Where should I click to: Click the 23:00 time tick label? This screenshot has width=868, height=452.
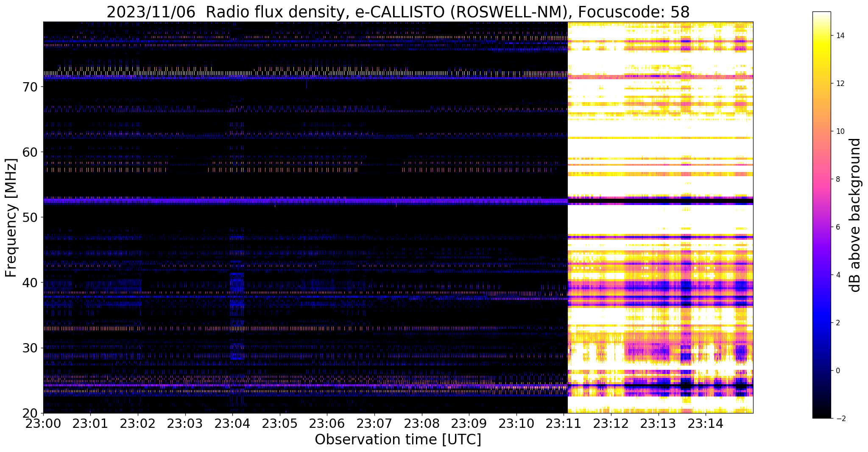point(43,424)
